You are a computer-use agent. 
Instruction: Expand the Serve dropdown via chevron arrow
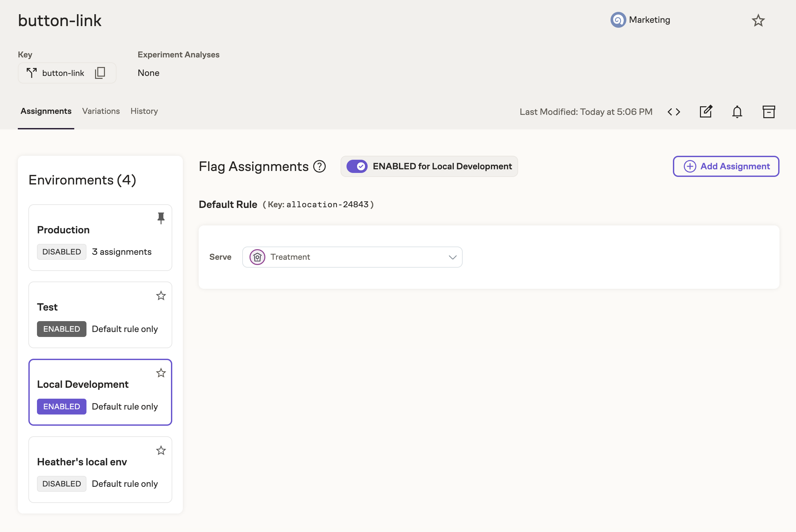pos(452,257)
